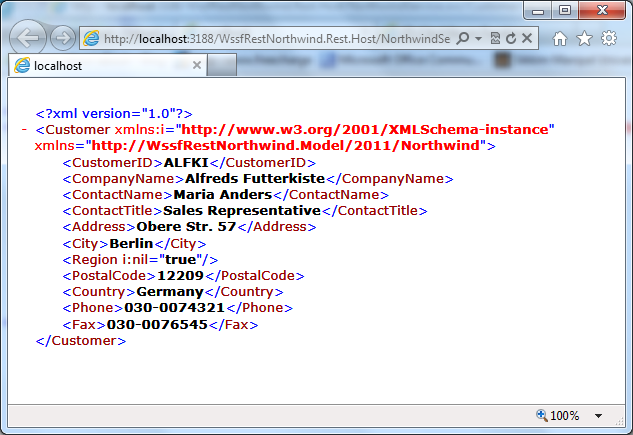Click the address bar URL field

tap(277, 39)
